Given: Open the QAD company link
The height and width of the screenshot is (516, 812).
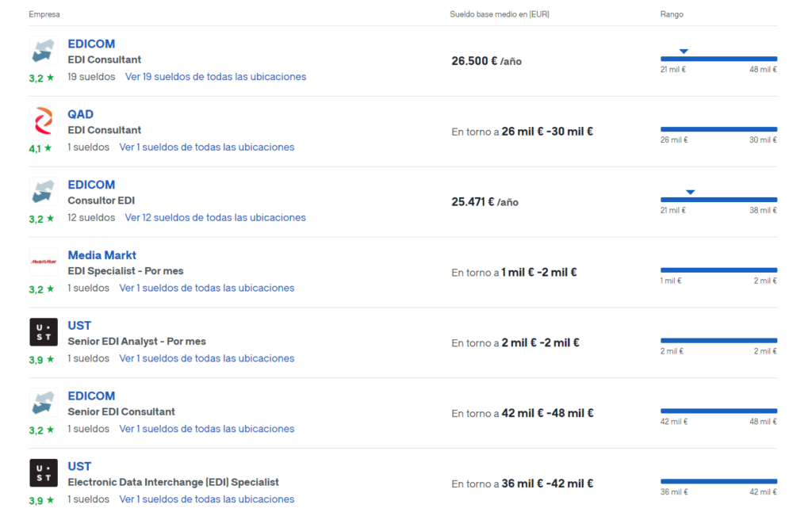Looking at the screenshot, I should coord(80,114).
